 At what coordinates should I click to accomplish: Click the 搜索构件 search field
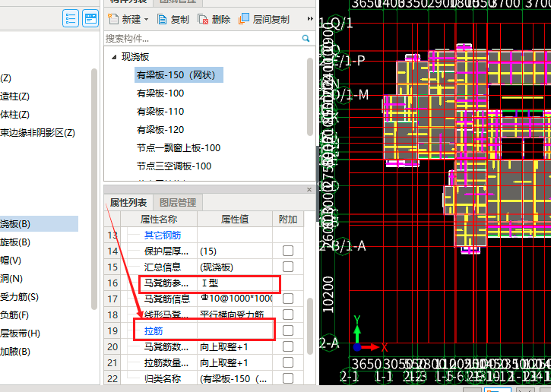(202, 38)
